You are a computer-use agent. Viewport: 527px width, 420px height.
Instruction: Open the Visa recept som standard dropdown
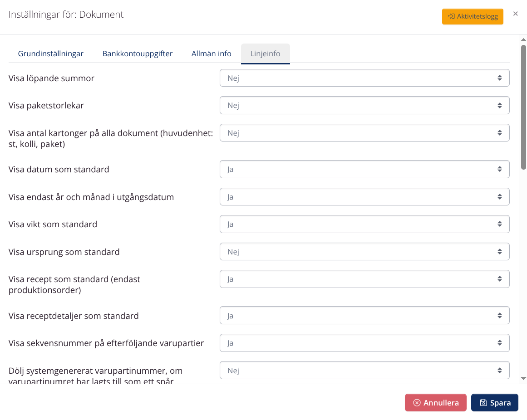[x=364, y=279]
